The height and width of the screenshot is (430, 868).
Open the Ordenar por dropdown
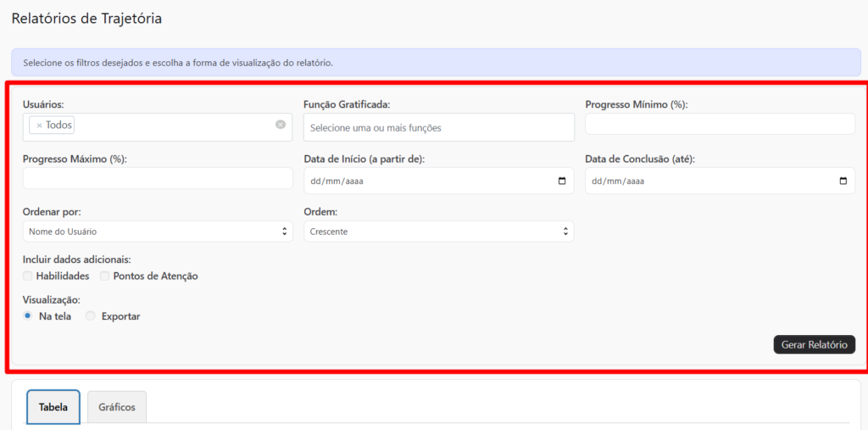pos(157,232)
